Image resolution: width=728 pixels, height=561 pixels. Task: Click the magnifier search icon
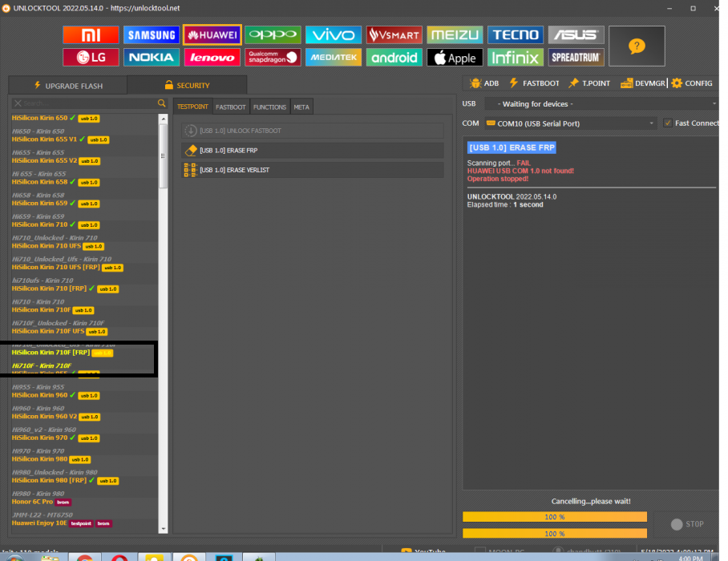pos(162,103)
